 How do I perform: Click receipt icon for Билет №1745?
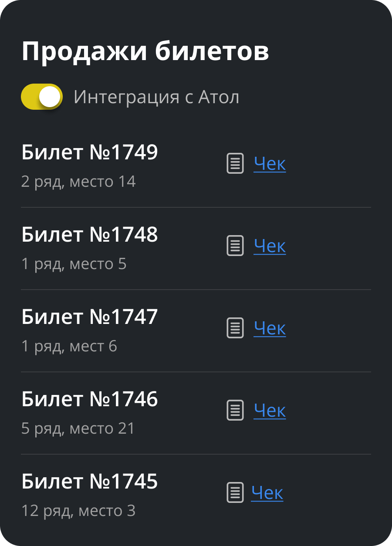click(235, 492)
